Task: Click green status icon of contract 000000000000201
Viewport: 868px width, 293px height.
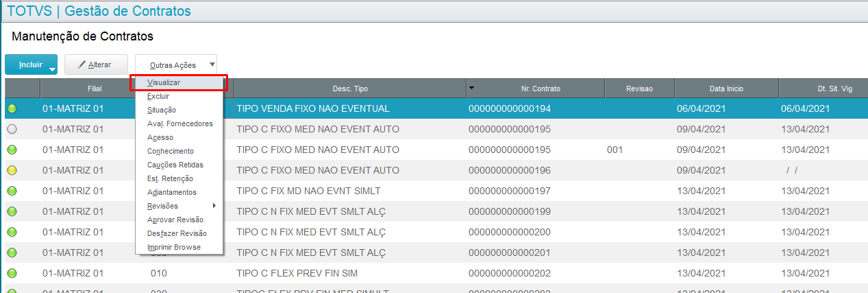Action: click(12, 253)
